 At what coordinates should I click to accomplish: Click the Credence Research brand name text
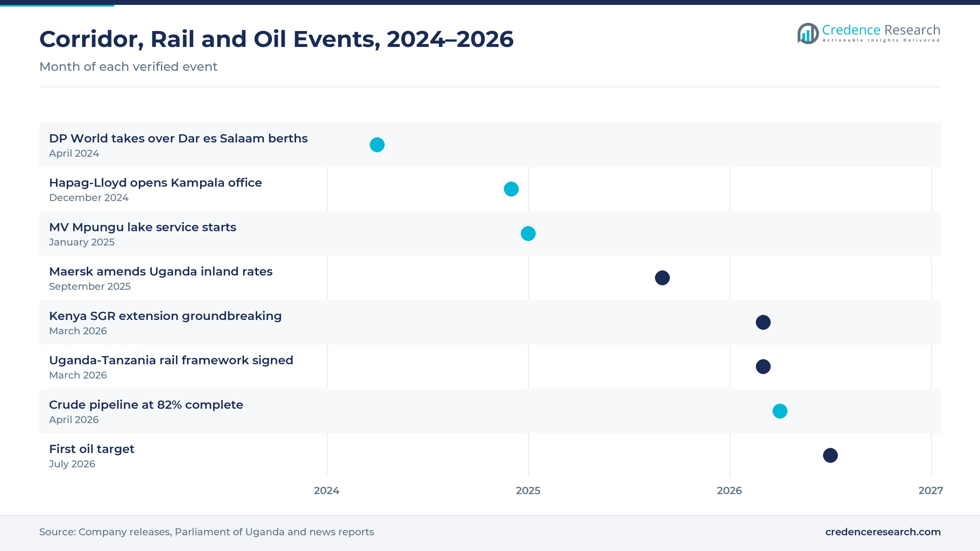click(x=881, y=30)
